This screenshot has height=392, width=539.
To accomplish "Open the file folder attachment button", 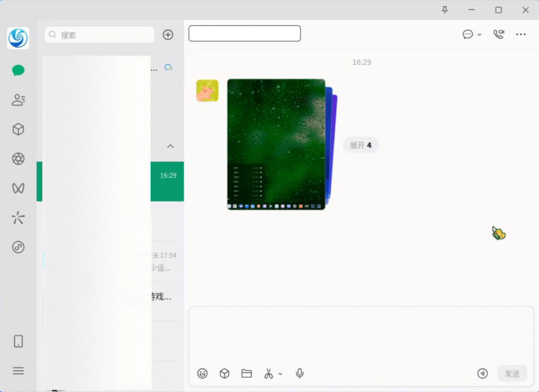I will (x=247, y=373).
